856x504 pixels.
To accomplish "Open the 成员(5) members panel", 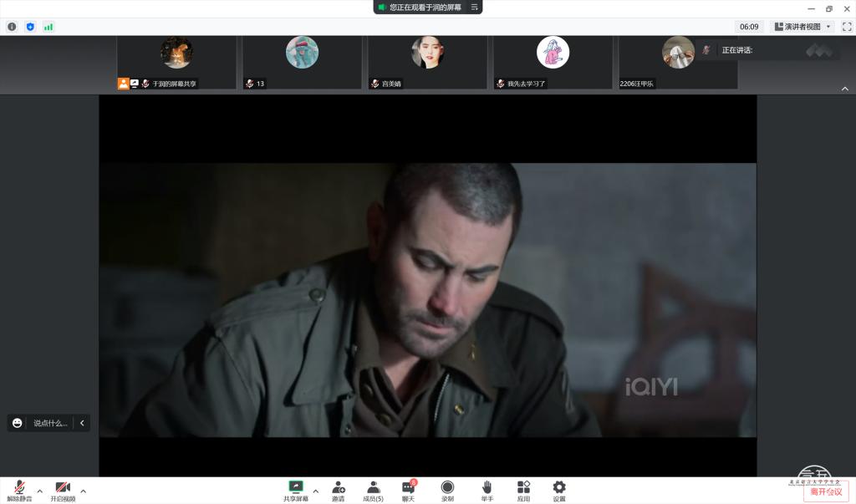I will coord(373,491).
